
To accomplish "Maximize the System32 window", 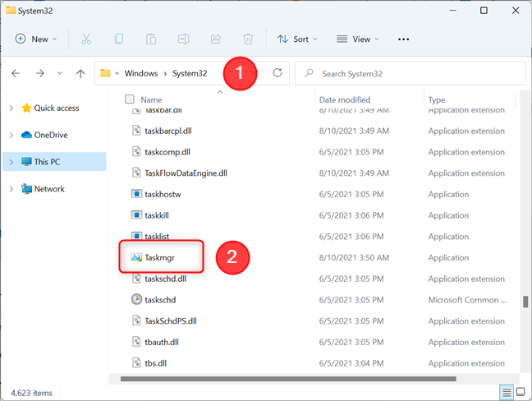I will (484, 11).
